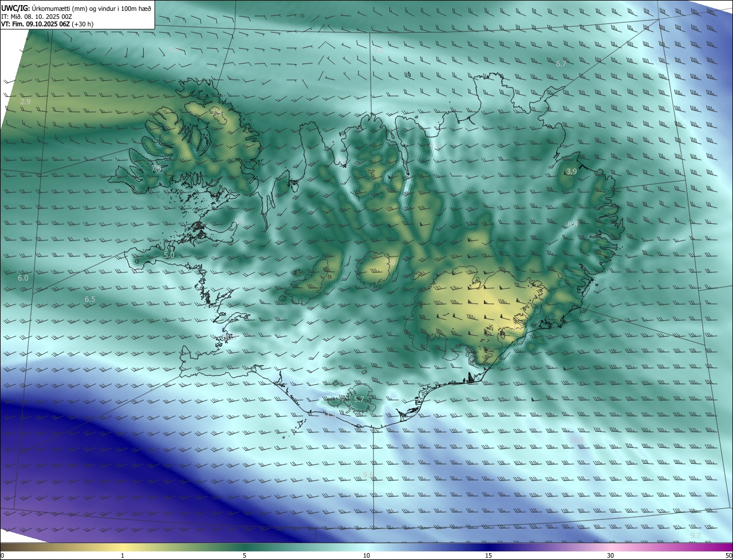Click the 6.0 value label on the map
Image resolution: width=733 pixels, height=560 pixels.
(23, 278)
